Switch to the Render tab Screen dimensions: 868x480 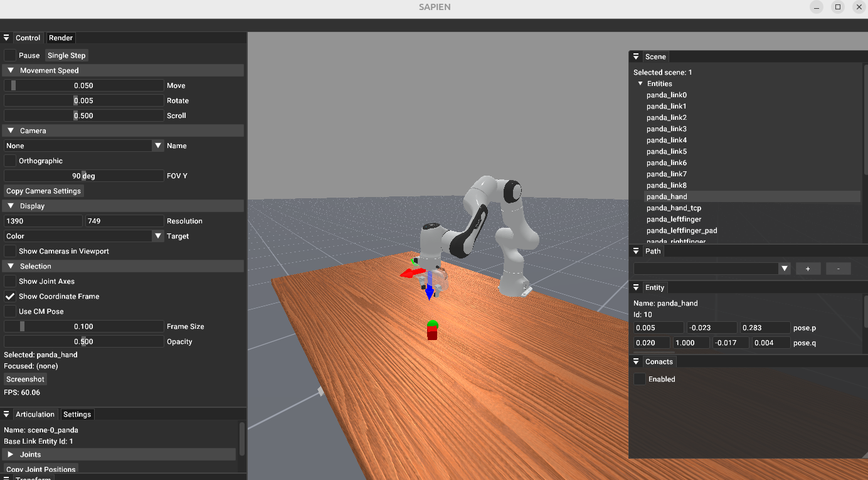pyautogui.click(x=61, y=38)
